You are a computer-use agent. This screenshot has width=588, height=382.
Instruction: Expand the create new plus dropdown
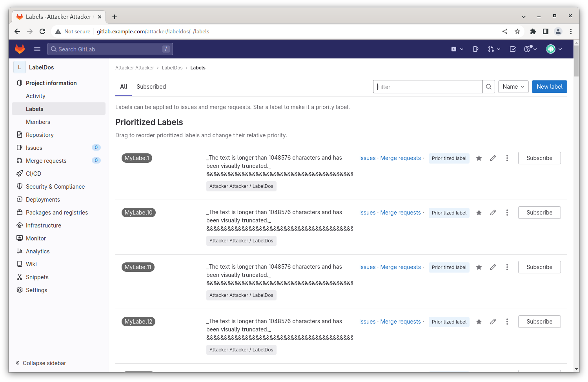(x=457, y=49)
